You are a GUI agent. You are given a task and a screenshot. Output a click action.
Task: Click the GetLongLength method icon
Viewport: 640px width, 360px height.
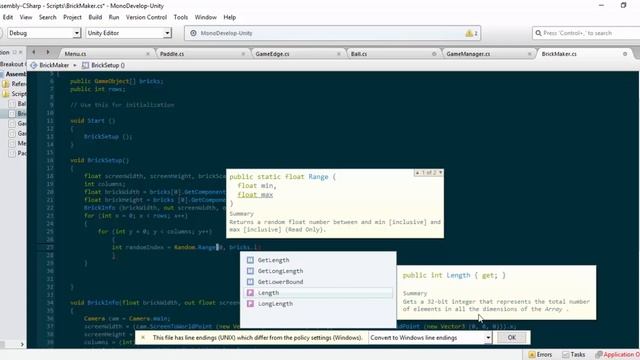pyautogui.click(x=250, y=271)
